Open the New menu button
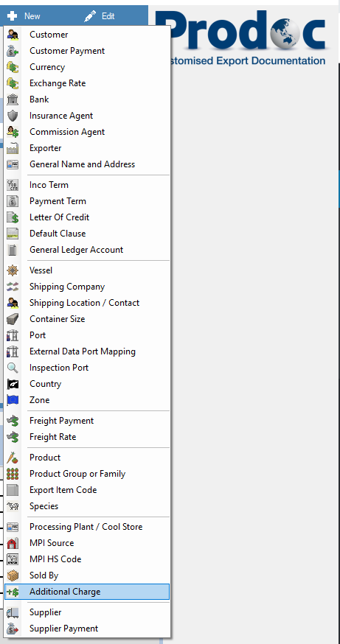Image resolution: width=340 pixels, height=644 pixels. pos(24,16)
